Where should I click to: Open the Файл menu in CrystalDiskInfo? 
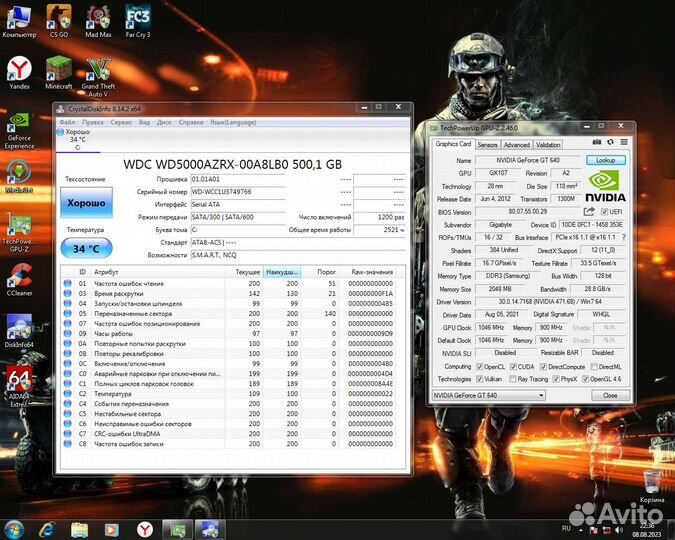pos(67,122)
